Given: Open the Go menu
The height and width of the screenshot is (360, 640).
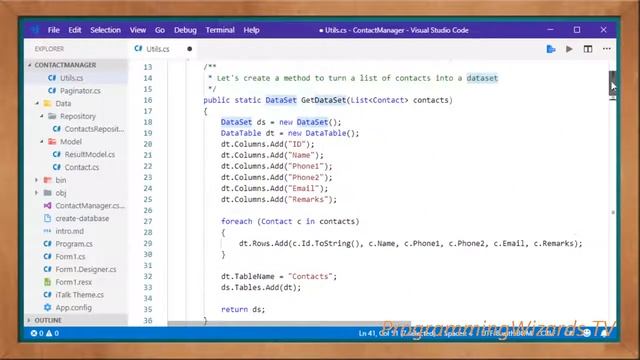Looking at the screenshot, I should pos(160,30).
